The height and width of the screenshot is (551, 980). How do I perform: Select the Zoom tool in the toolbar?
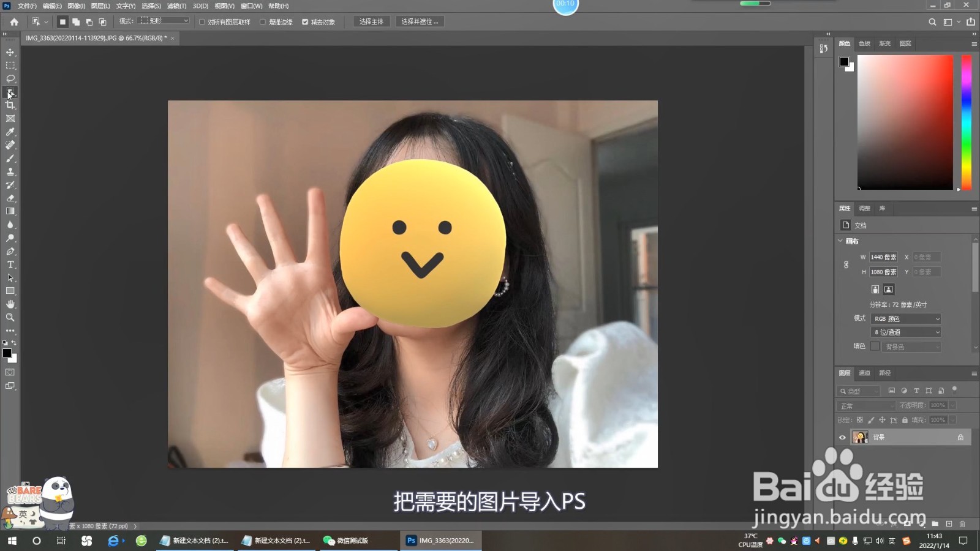pyautogui.click(x=10, y=317)
